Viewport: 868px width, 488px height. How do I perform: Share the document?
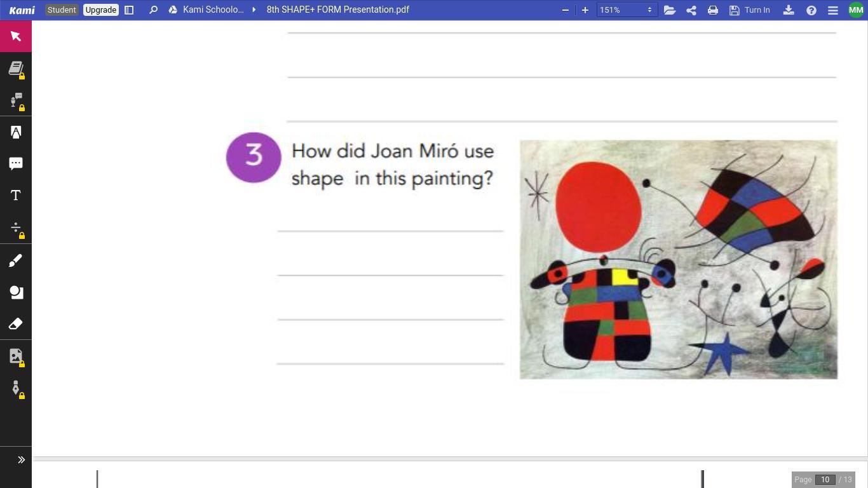[691, 10]
